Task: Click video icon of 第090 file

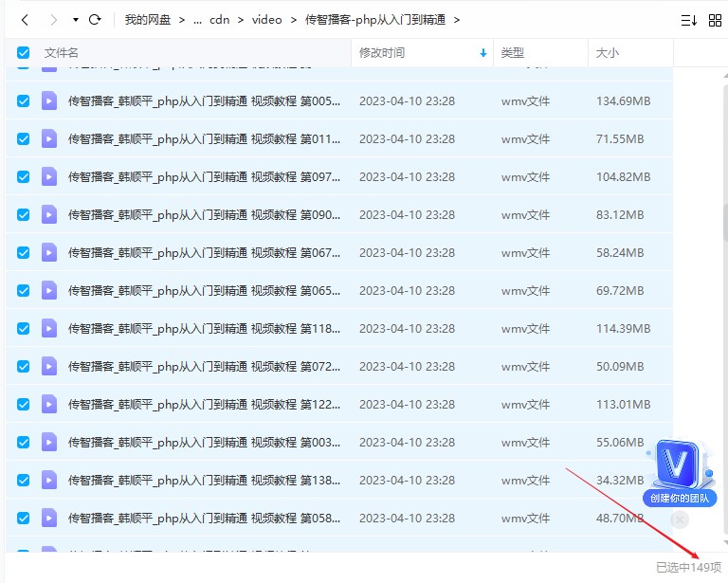Action: (49, 214)
